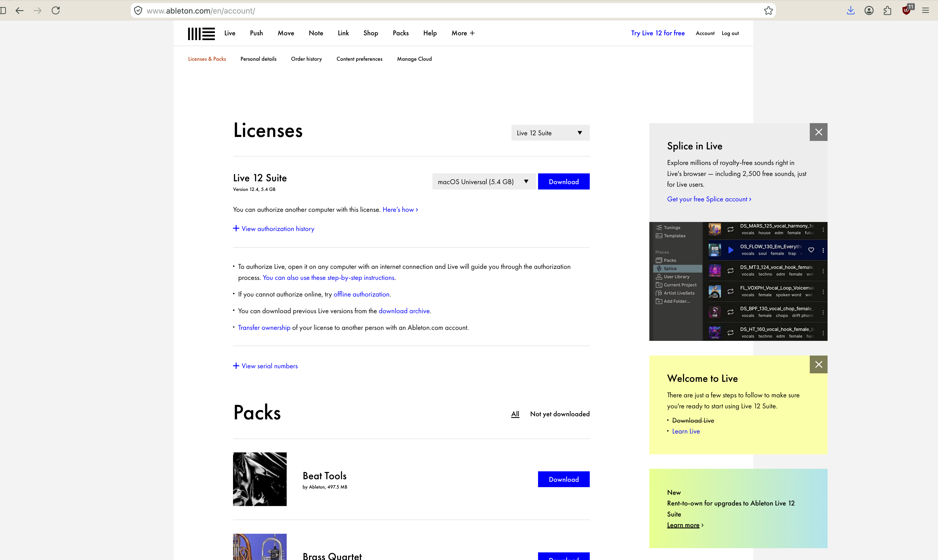
Task: Open the Live 12 Suite license dropdown
Action: click(550, 133)
